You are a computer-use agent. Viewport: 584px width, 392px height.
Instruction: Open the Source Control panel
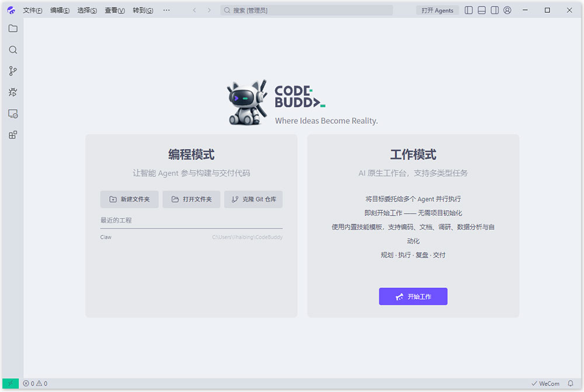pos(12,71)
